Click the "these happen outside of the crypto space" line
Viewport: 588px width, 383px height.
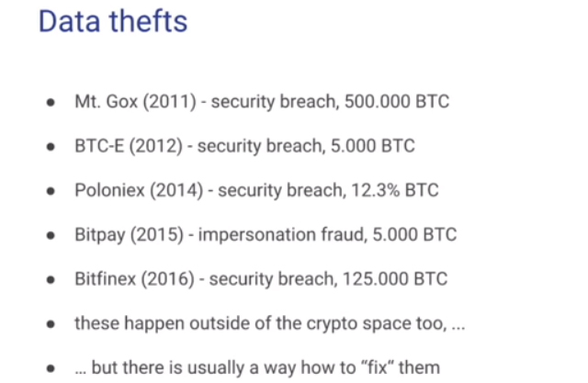click(270, 323)
